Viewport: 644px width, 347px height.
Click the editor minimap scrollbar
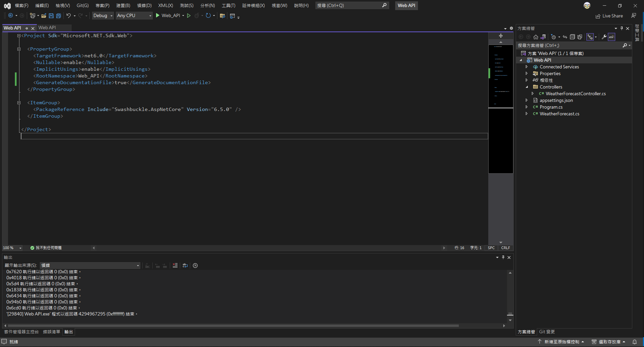point(501,109)
